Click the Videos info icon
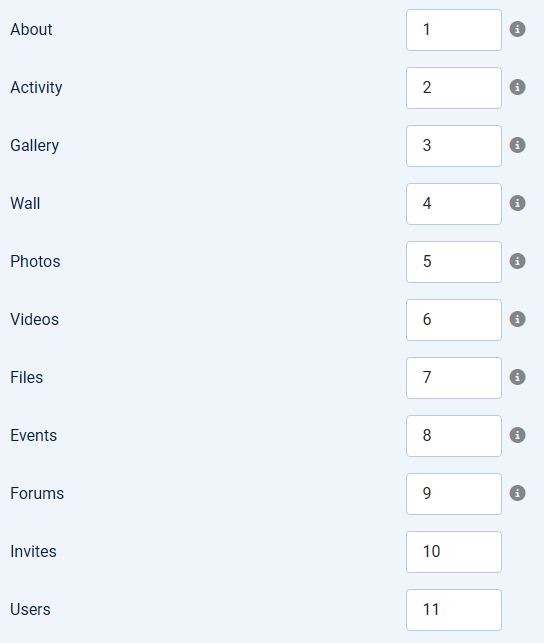The height and width of the screenshot is (643, 544). 517,319
